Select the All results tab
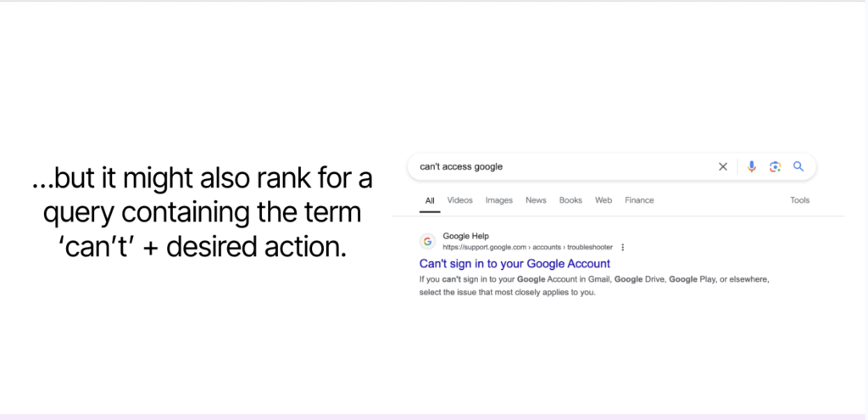Image resolution: width=868 pixels, height=420 pixels. (x=430, y=200)
